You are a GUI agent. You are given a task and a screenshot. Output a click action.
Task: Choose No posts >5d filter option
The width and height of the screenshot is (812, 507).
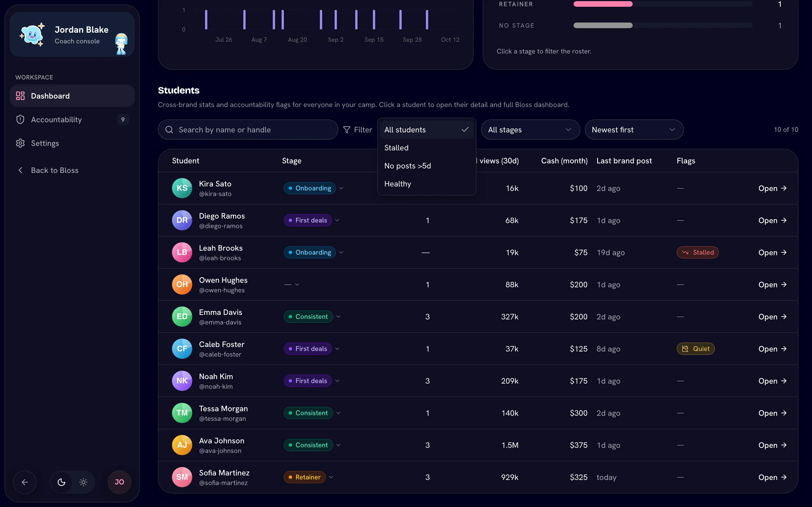coord(427,166)
